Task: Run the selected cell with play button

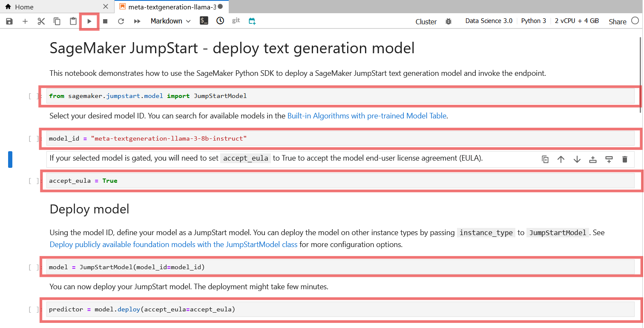Action: [89, 21]
